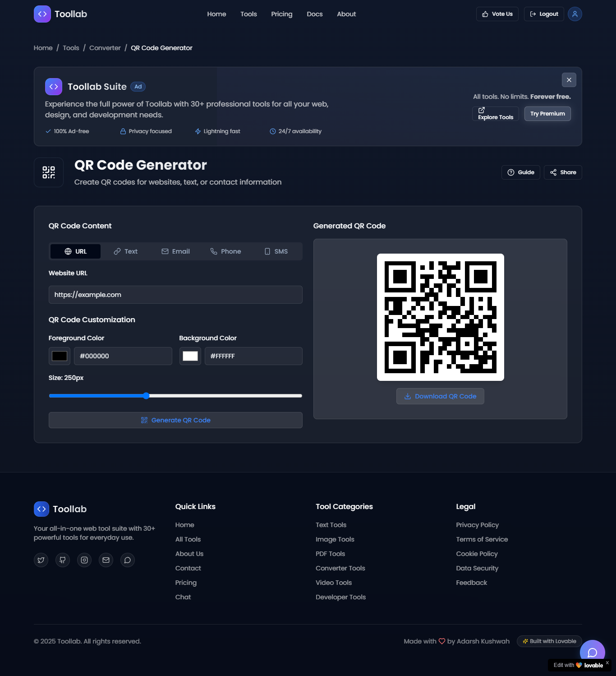Open the email icon in footer

click(106, 560)
